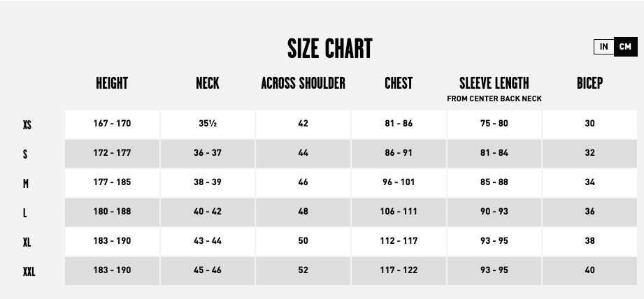Screen dimensions: 644x299
Task: Click the Neck column header
Action: [x=208, y=84]
